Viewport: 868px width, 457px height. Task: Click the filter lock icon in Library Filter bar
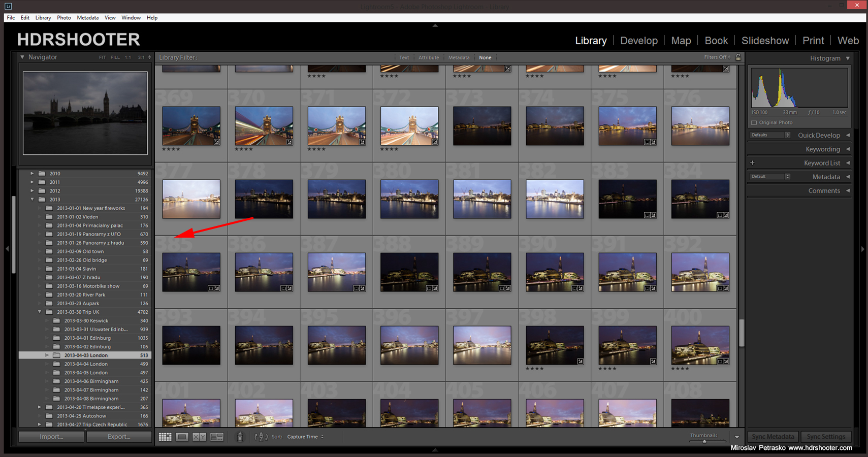tap(738, 57)
